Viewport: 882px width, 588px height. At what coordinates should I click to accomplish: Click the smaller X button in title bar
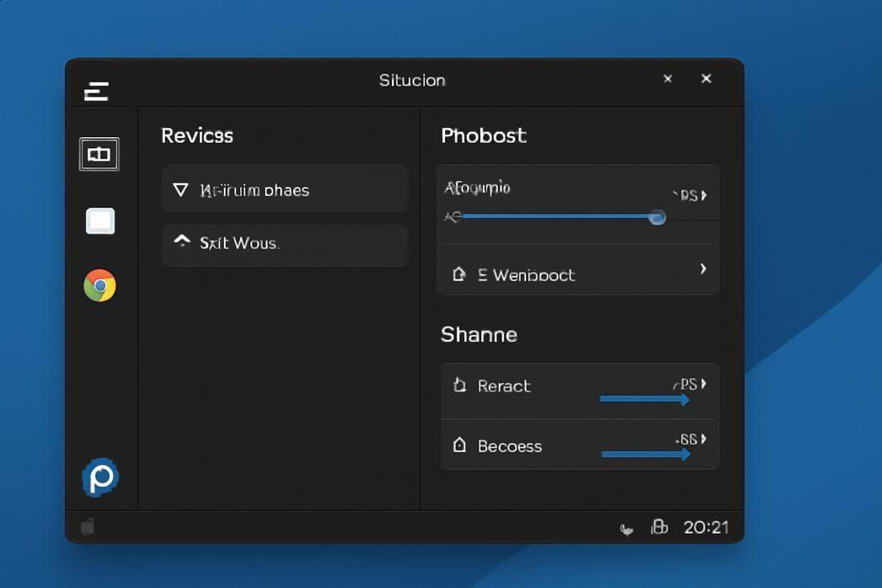coord(668,78)
